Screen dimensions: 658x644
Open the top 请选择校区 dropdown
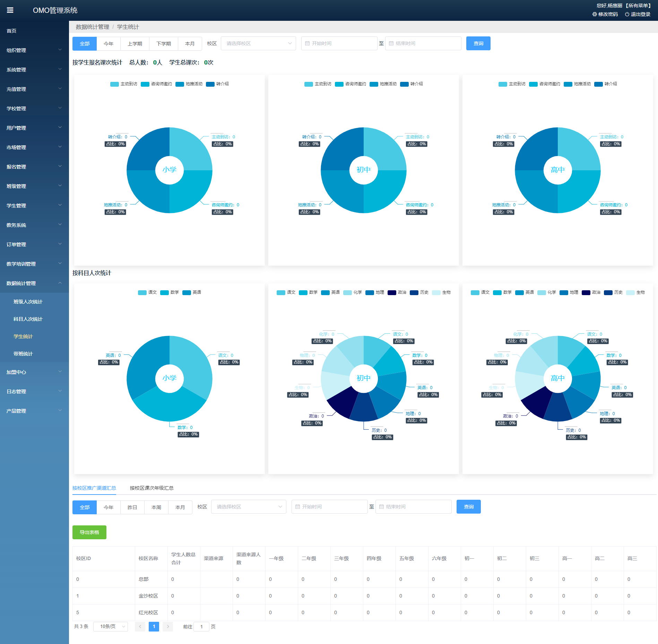(x=258, y=43)
